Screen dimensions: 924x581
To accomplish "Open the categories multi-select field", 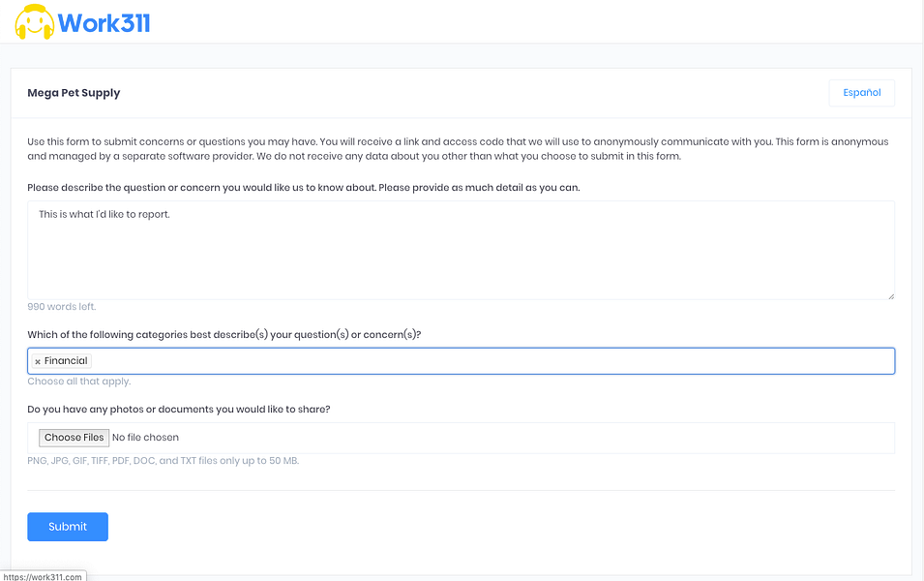I will pyautogui.click(x=461, y=361).
